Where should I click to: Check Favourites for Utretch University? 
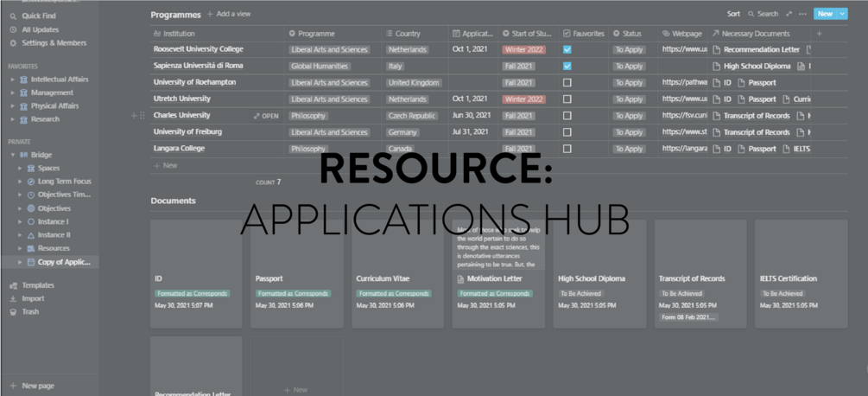[x=567, y=99]
